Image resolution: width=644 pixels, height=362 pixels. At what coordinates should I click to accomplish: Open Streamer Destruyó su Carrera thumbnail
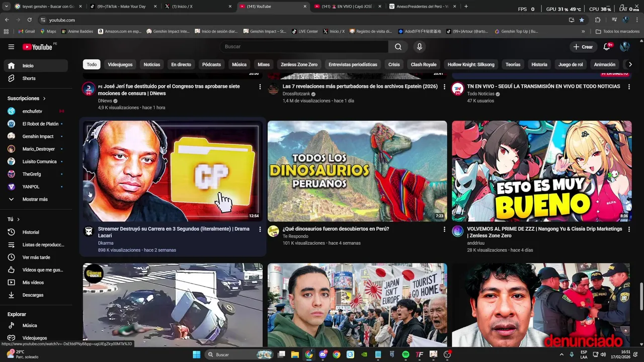[x=173, y=171]
